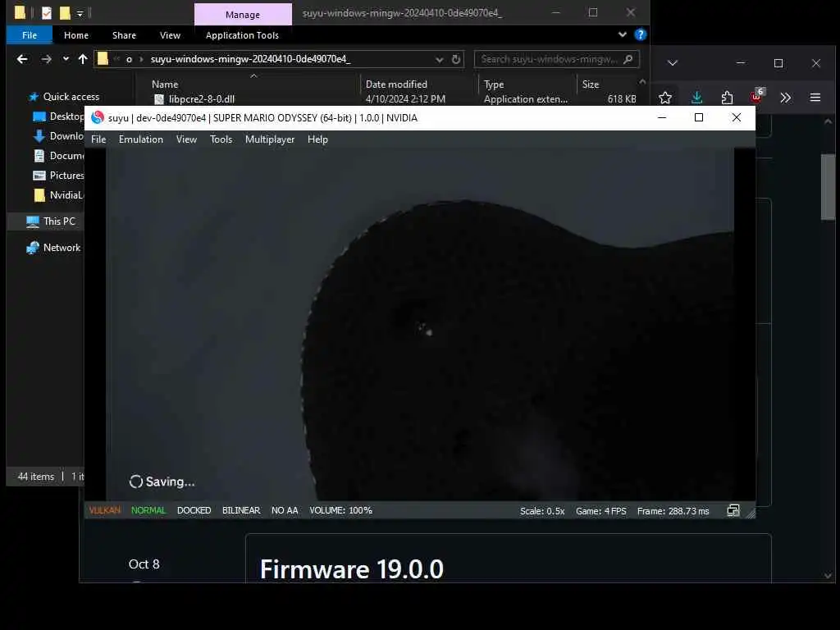Expand the File Explorer ribbon chevron
Viewport: 840px width, 630px height.
point(622,34)
